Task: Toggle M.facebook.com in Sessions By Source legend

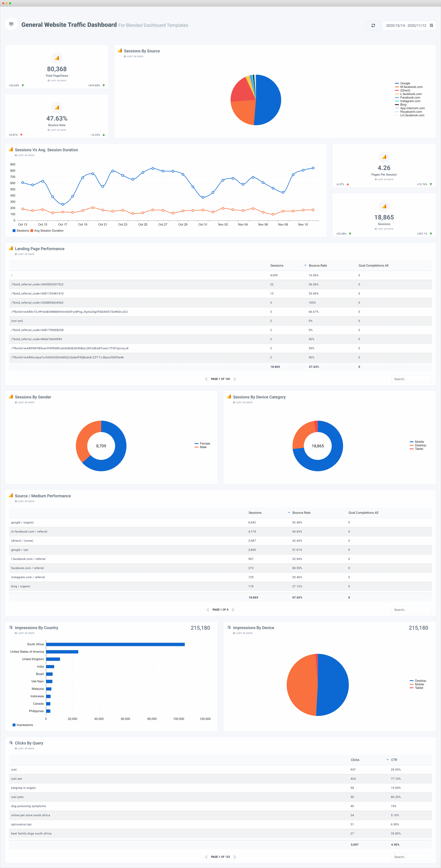Action: [409, 87]
